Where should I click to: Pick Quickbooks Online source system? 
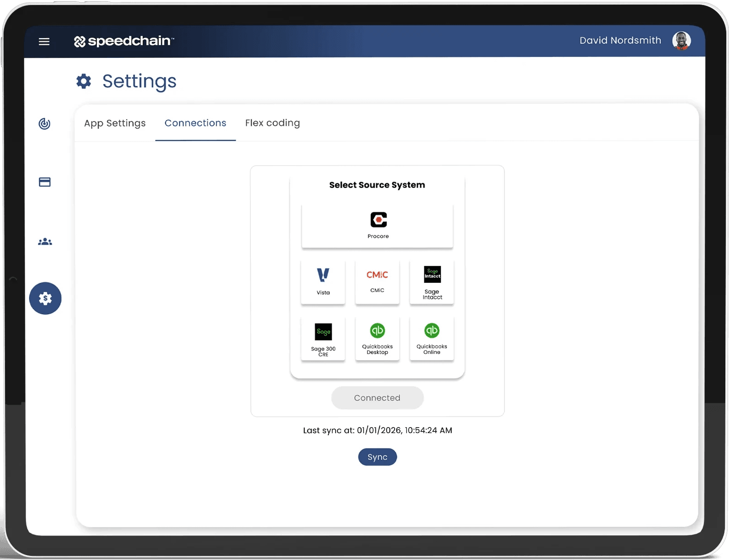tap(432, 338)
